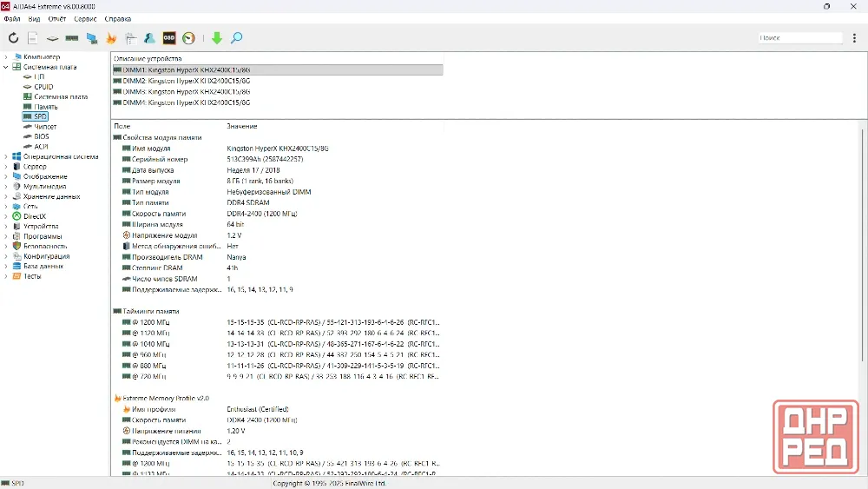Select the DIMM1 Kingston HyperX row

[278, 69]
